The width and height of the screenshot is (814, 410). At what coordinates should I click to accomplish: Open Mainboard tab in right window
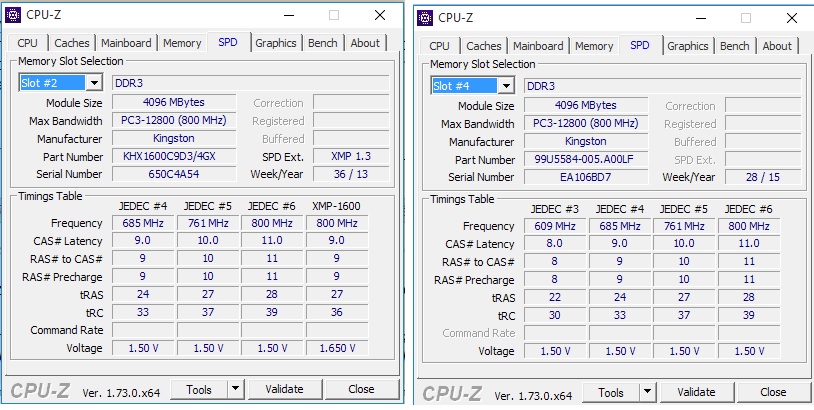tap(538, 46)
